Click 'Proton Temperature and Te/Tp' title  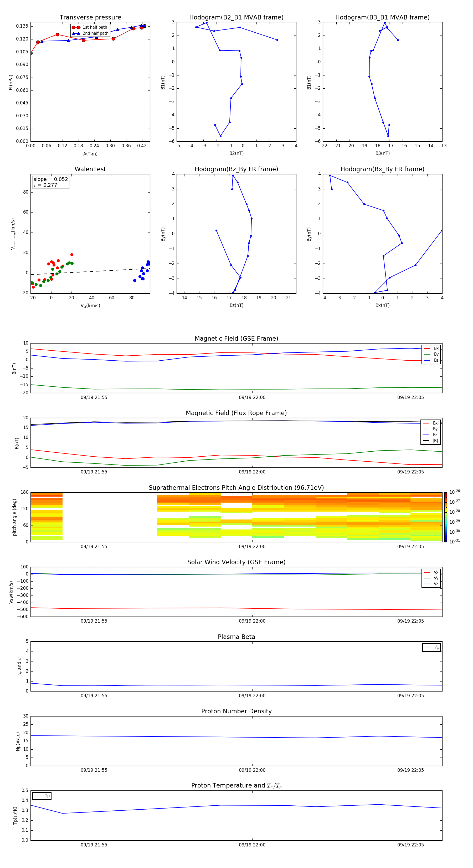[x=236, y=786]
